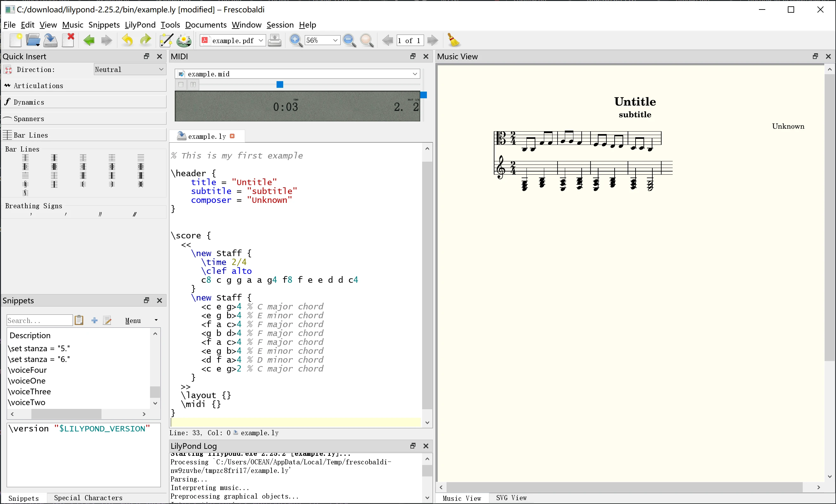Click the LilyPond compile/engrave icon
This screenshot has width=836, height=504.
point(184,41)
